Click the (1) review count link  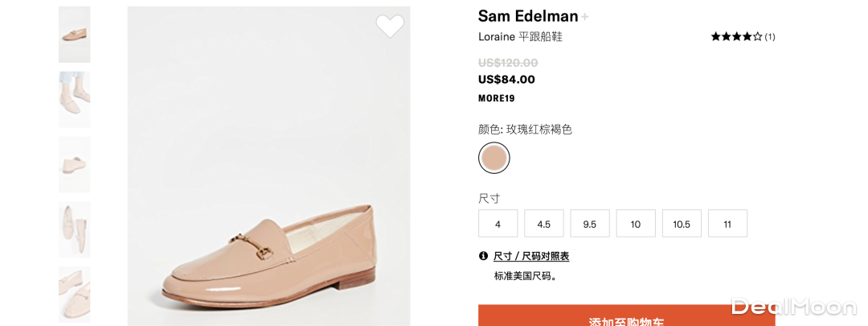770,36
